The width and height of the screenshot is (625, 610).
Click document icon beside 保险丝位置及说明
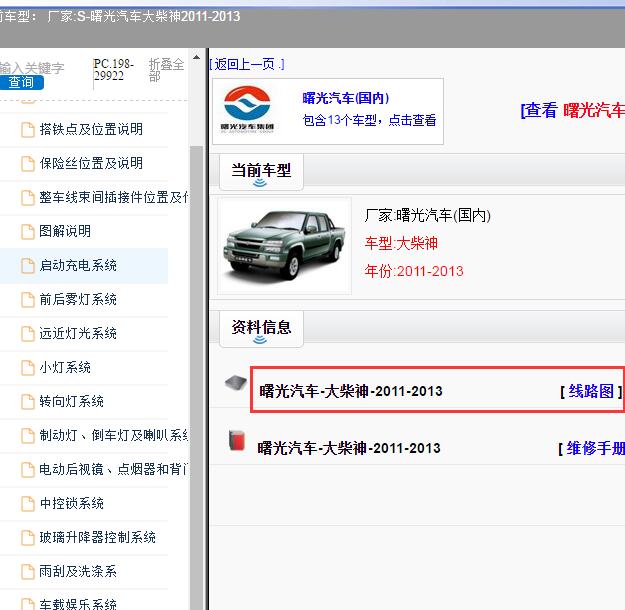[28, 163]
